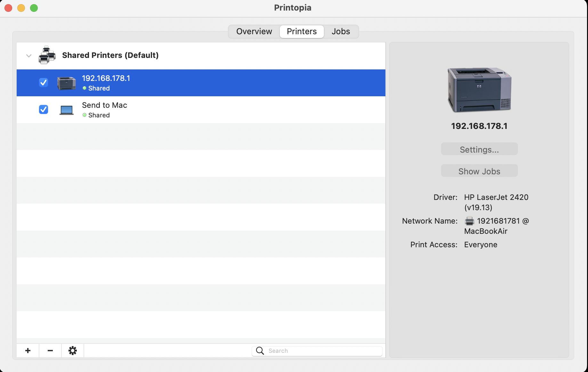Click the large HP LaserJet printer image
The height and width of the screenshot is (372, 588).
coord(479,90)
